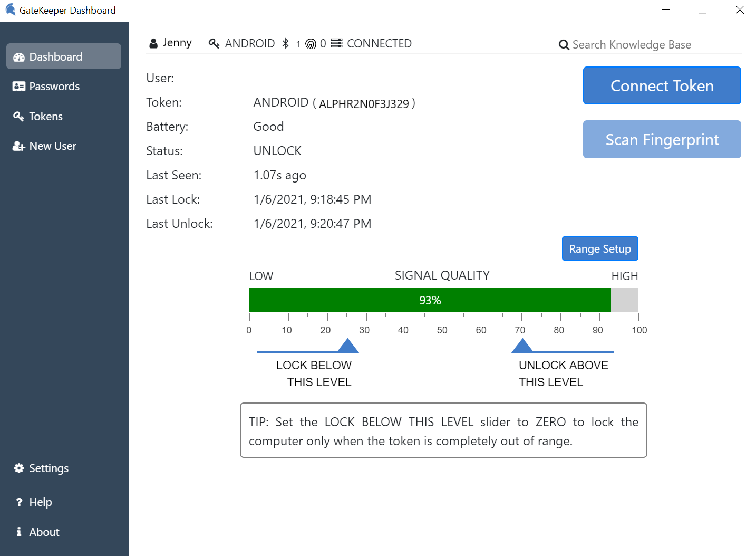Click the Search Knowledge Base field
The image size is (756, 556).
[633, 44]
